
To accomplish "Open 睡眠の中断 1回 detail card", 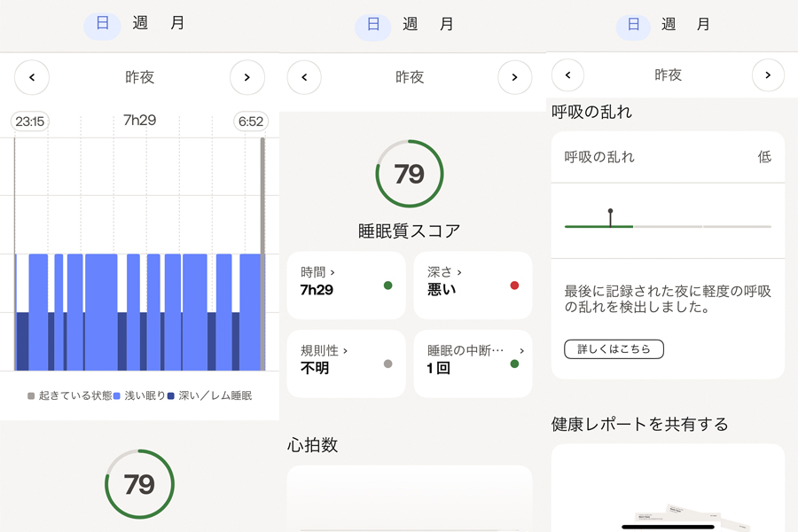I will click(x=473, y=364).
